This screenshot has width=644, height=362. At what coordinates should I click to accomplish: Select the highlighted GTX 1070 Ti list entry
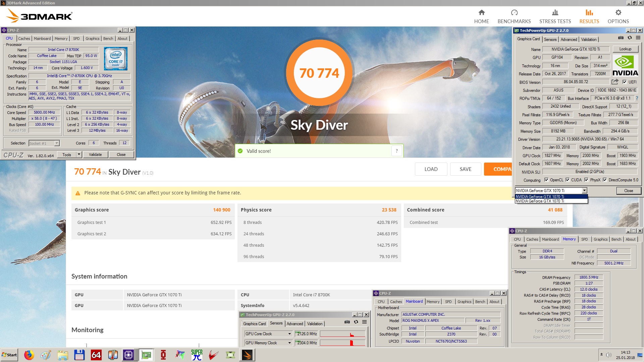click(x=551, y=197)
